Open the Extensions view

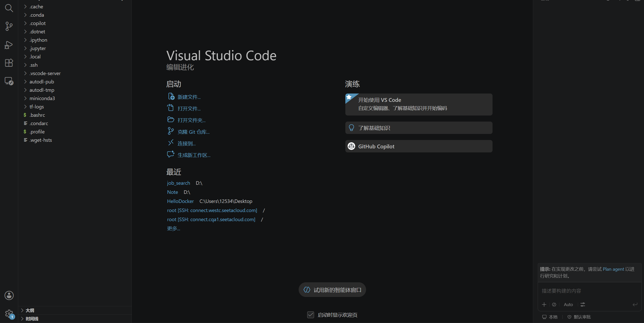(9, 63)
